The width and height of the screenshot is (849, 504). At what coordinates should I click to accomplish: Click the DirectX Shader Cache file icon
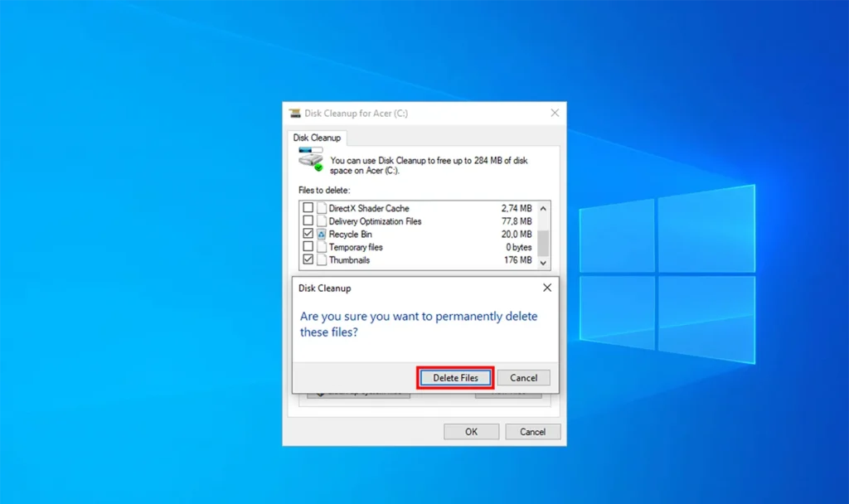(322, 209)
